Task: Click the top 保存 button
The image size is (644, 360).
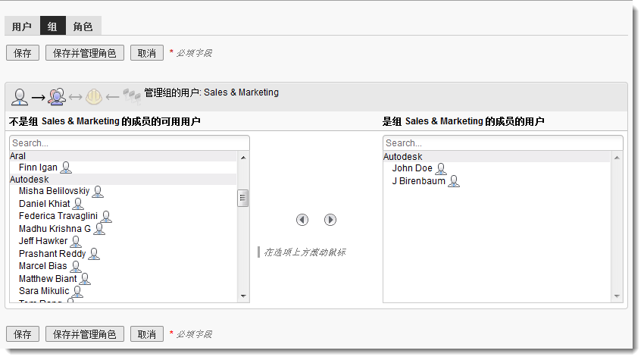Action: click(23, 53)
